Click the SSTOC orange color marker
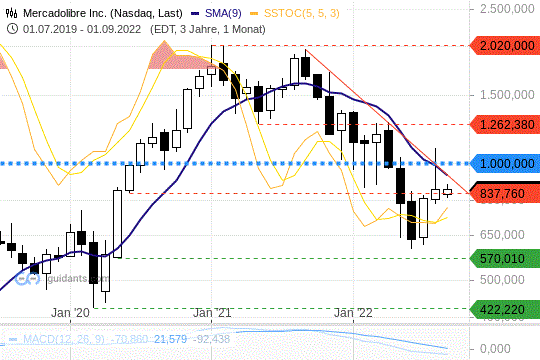This screenshot has width=540, height=360. point(254,14)
